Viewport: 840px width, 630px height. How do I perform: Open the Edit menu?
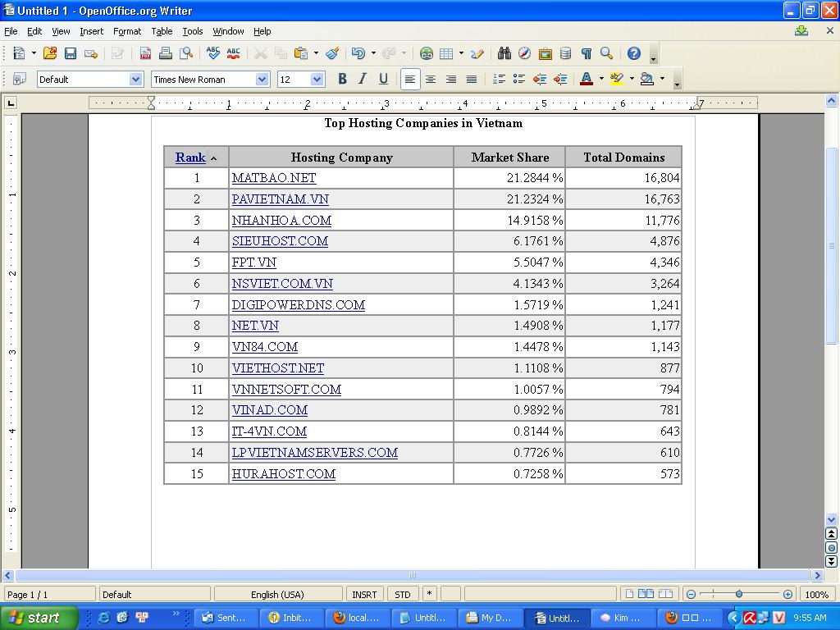pos(34,31)
